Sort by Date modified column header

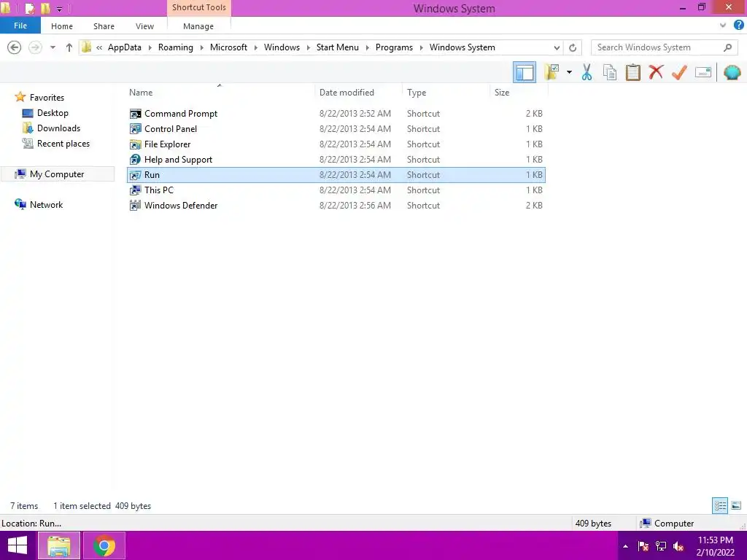coord(358,93)
